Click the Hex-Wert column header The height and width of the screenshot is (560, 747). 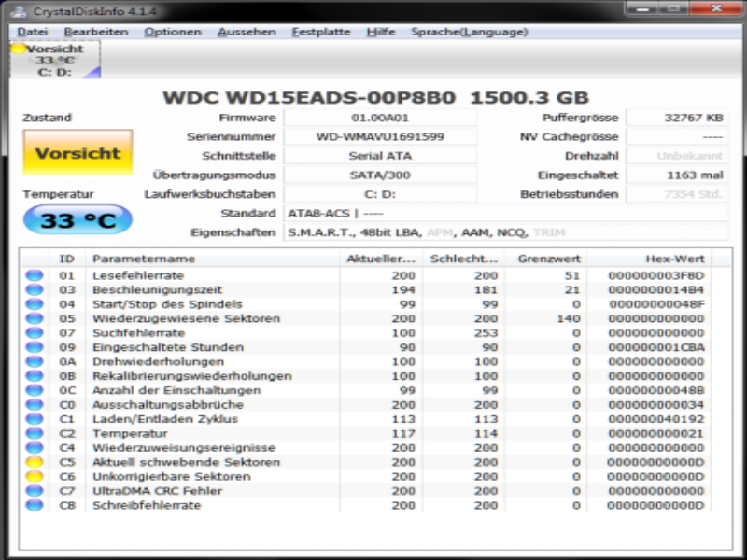[649, 259]
